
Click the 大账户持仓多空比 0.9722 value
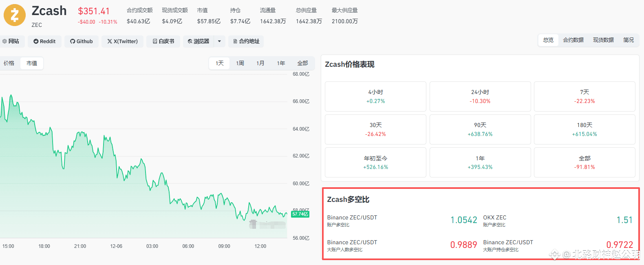pos(620,245)
